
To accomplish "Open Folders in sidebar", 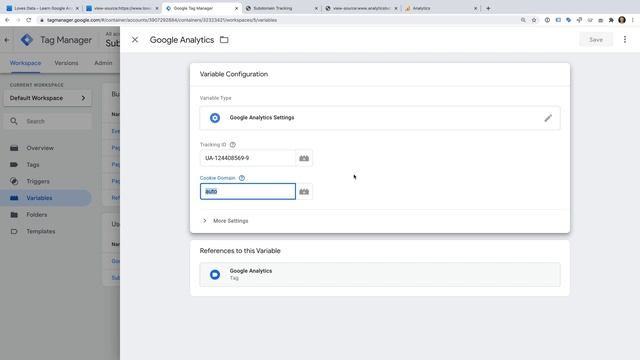I will click(37, 215).
